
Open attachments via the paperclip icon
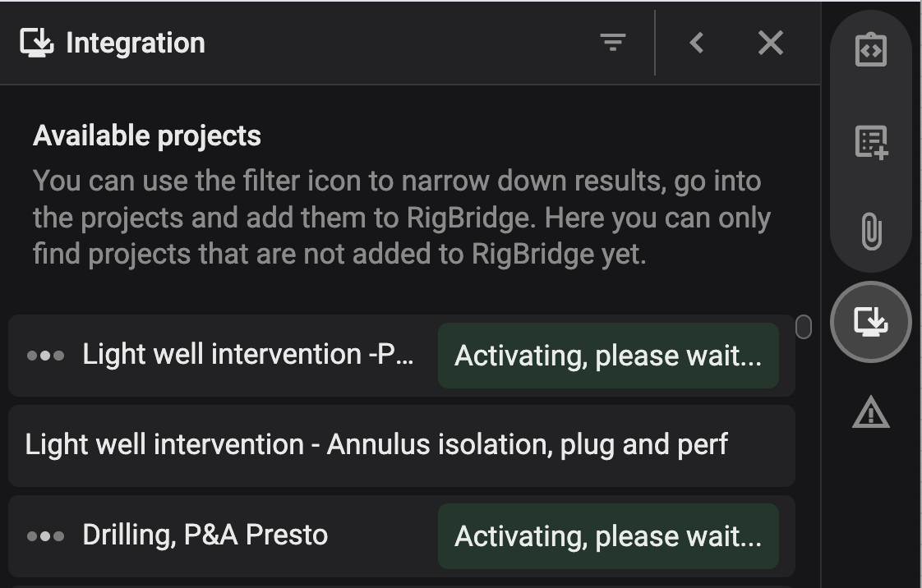(870, 232)
